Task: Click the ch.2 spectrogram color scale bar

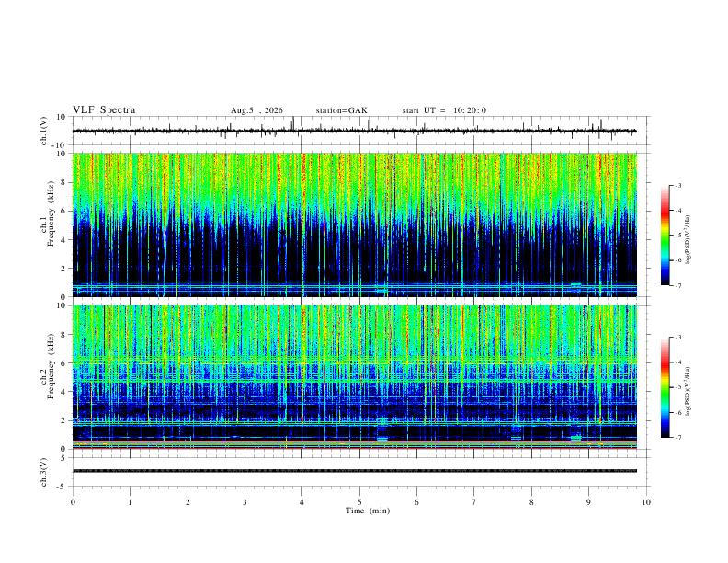Action: pyautogui.click(x=665, y=387)
